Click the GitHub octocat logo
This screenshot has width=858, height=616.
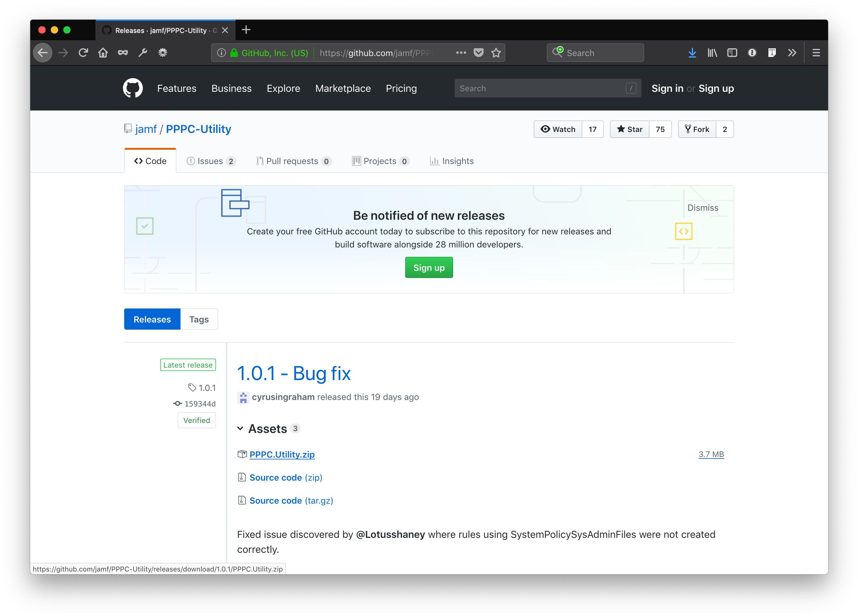(x=133, y=88)
